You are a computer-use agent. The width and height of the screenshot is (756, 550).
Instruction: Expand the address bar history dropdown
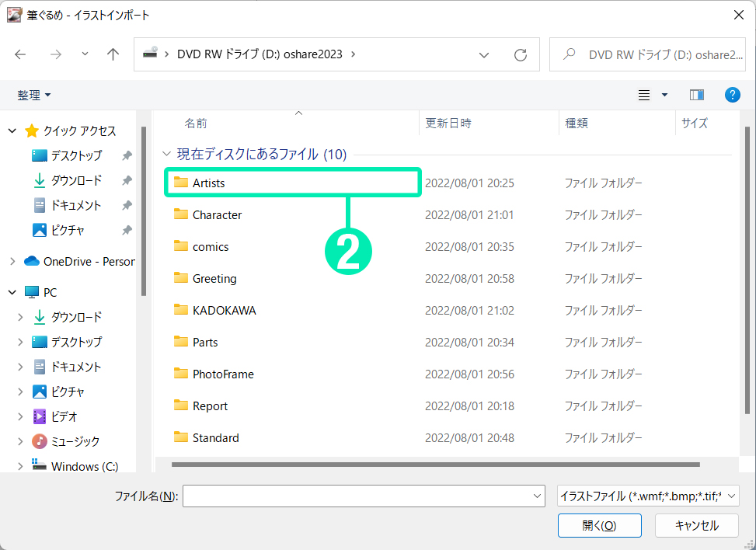click(x=485, y=54)
